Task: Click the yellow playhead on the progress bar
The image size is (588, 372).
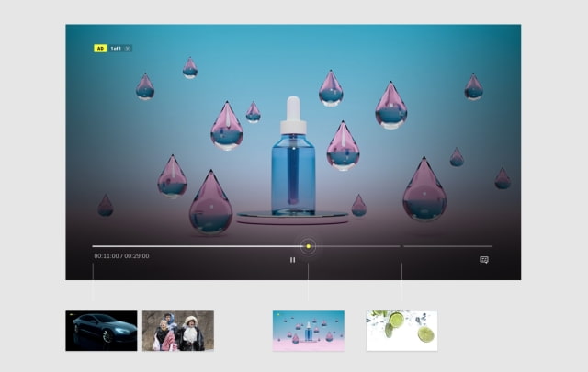Action: click(x=309, y=246)
